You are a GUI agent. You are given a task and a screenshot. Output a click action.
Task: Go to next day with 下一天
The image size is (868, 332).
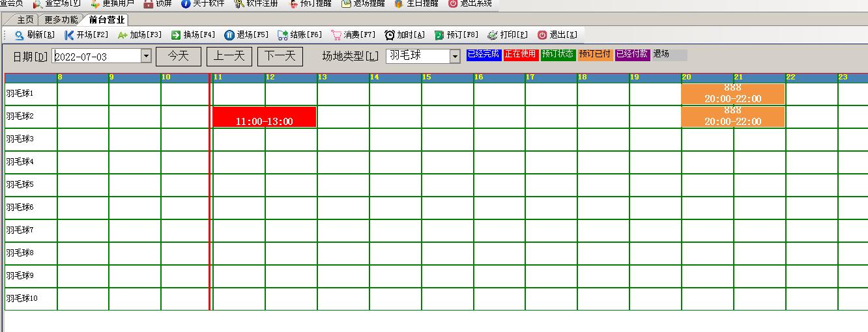point(280,57)
